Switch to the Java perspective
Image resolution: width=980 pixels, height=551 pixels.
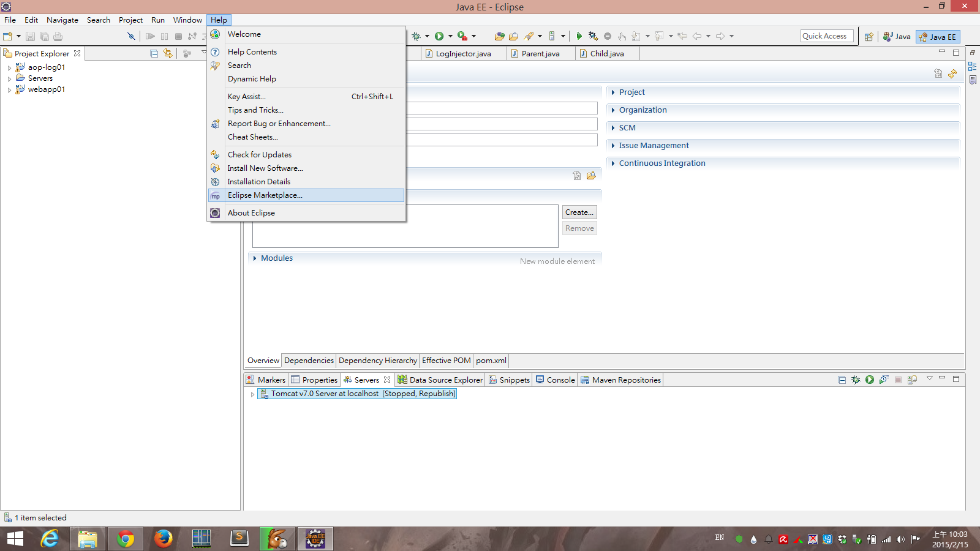pos(897,37)
